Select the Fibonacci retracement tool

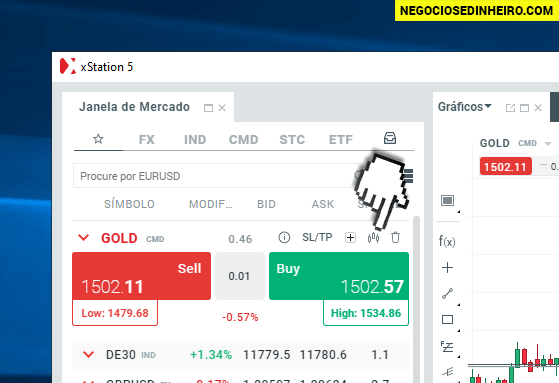pos(447,346)
